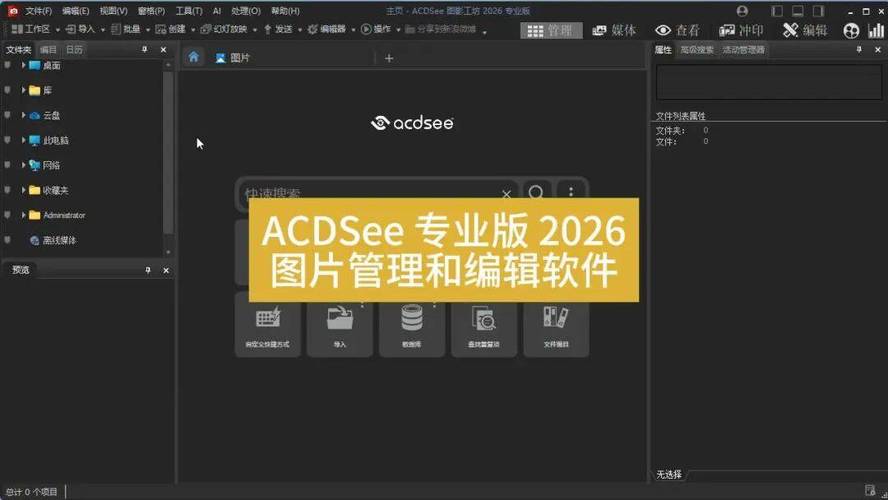Viewport: 888px width, 500px height.
Task: Switch to 媒体 (Media) mode
Action: pos(614,31)
